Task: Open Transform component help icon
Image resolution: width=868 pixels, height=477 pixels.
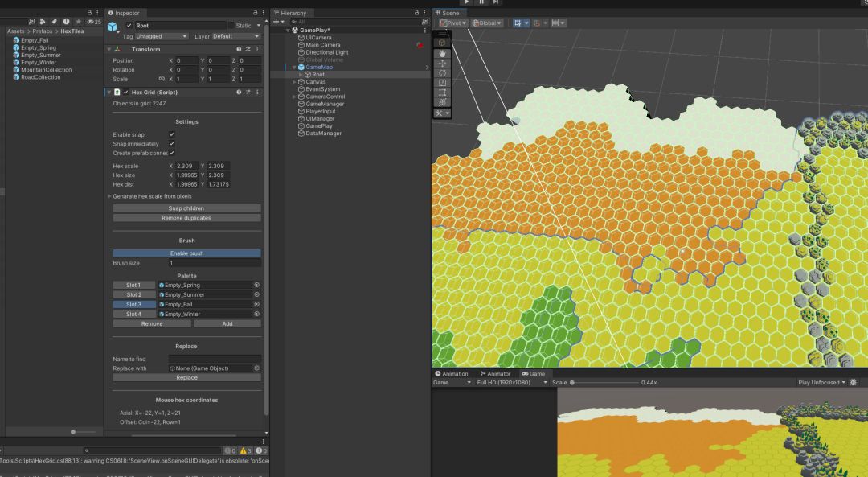Action: pos(239,49)
